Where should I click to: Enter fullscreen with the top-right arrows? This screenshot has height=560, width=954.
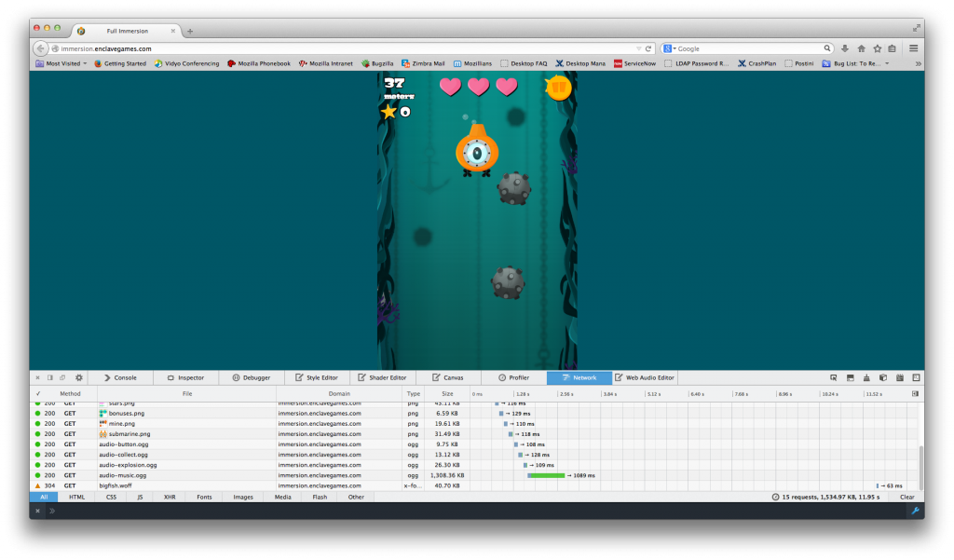tap(917, 28)
